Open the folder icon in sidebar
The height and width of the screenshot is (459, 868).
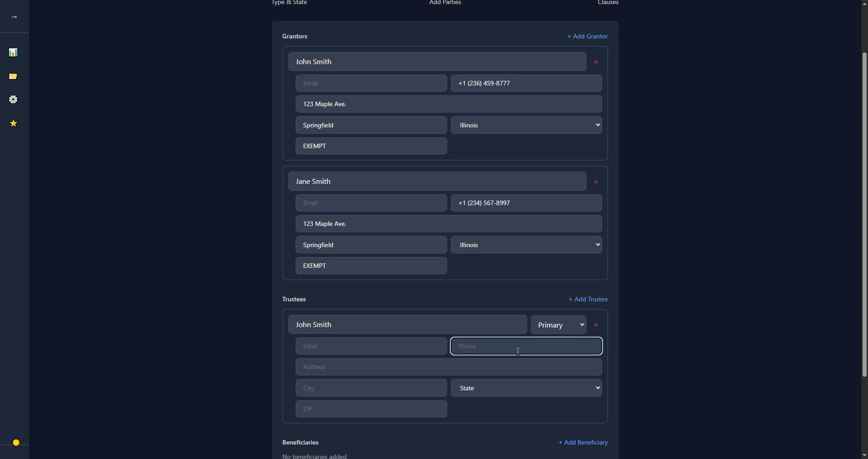click(13, 76)
